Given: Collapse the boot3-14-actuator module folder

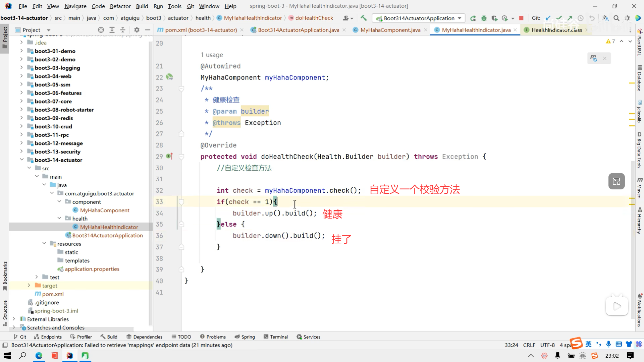Looking at the screenshot, I should click(21, 160).
